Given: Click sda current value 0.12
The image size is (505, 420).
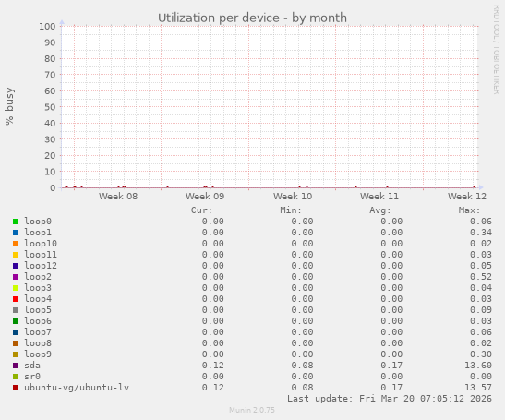Looking at the screenshot, I should coord(213,366).
